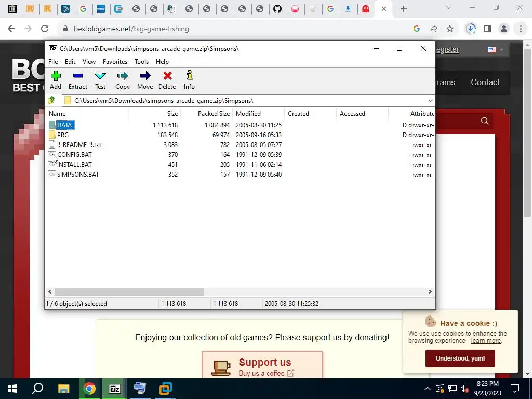Click the Chrome taskbar icon
Screen dimensions: 532x399
click(89, 389)
